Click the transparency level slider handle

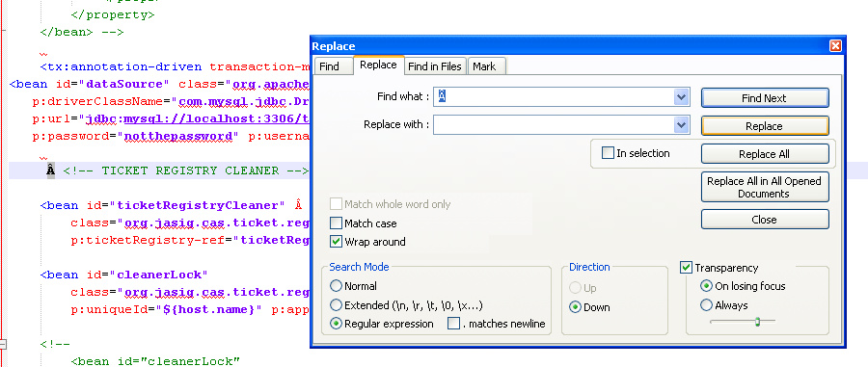pos(758,322)
